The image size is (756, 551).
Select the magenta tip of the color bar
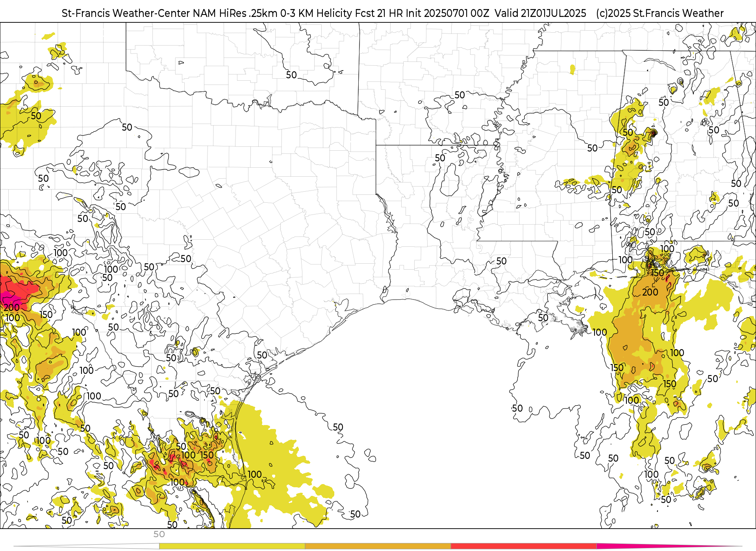(x=669, y=546)
